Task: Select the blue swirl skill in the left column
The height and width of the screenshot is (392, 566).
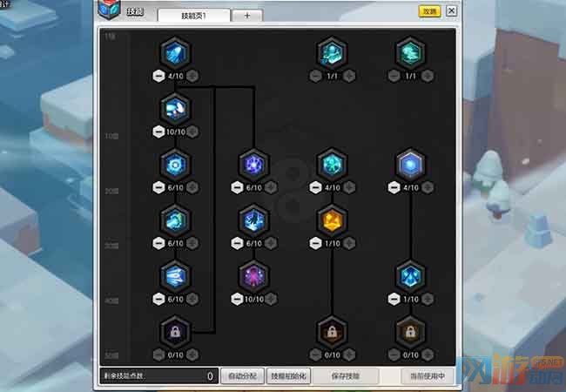Action: (175, 221)
